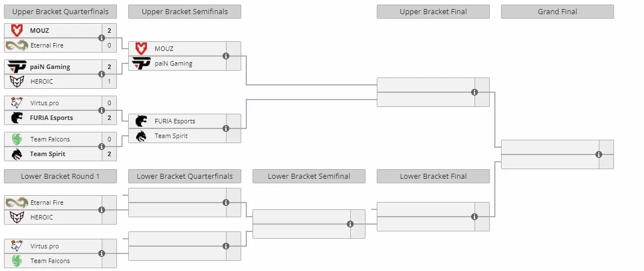644x271 pixels.
Task: Click FURIA Esports panther logo in quarterfinals
Action: pyautogui.click(x=17, y=118)
